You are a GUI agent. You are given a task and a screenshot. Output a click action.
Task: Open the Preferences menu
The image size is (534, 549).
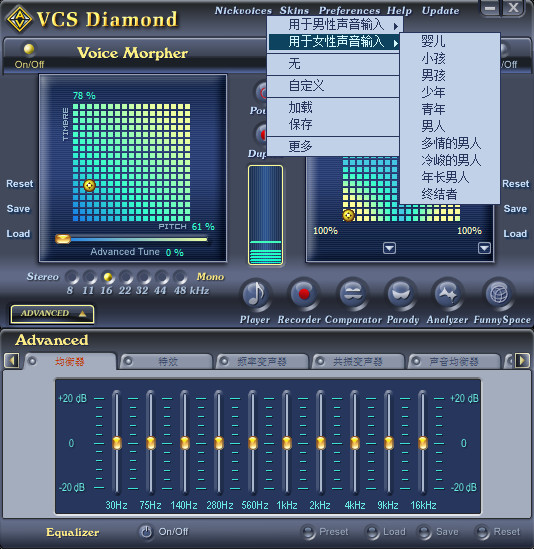(x=349, y=11)
